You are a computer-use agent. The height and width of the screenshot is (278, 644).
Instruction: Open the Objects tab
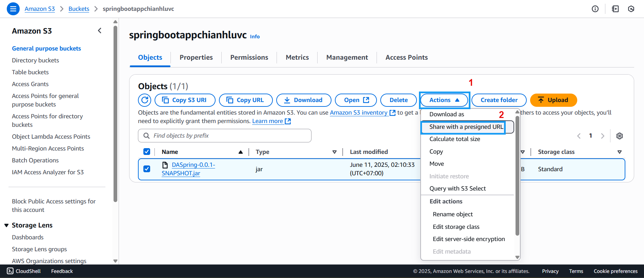pos(150,57)
